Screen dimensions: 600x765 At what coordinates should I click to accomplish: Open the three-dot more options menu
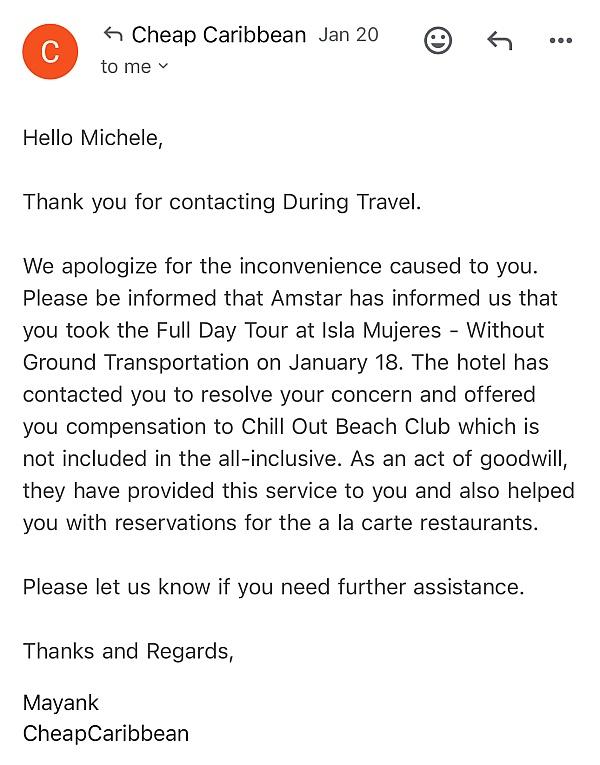click(560, 41)
